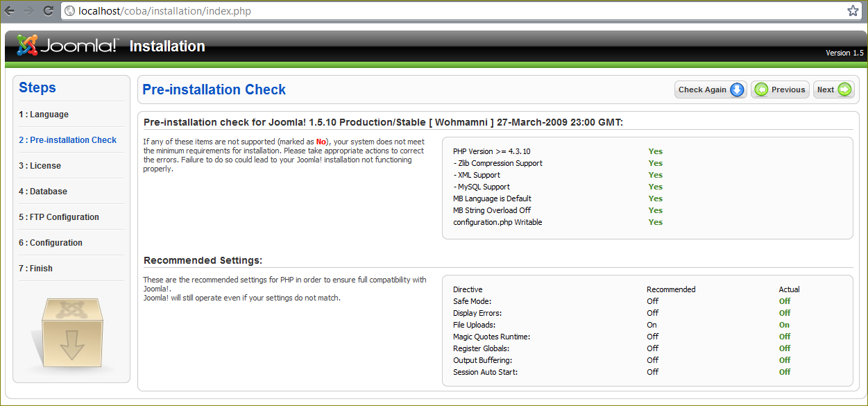This screenshot has height=406, width=868.
Task: Click the recommended On value for File Uploads
Action: (x=652, y=325)
